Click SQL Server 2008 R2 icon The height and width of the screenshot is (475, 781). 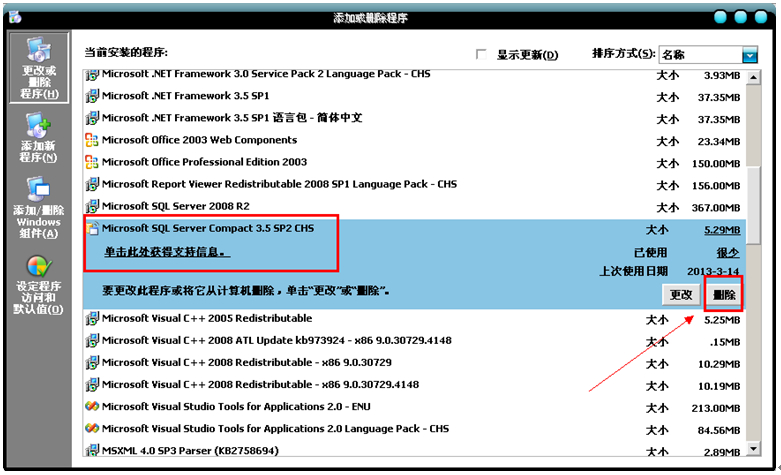click(x=92, y=206)
